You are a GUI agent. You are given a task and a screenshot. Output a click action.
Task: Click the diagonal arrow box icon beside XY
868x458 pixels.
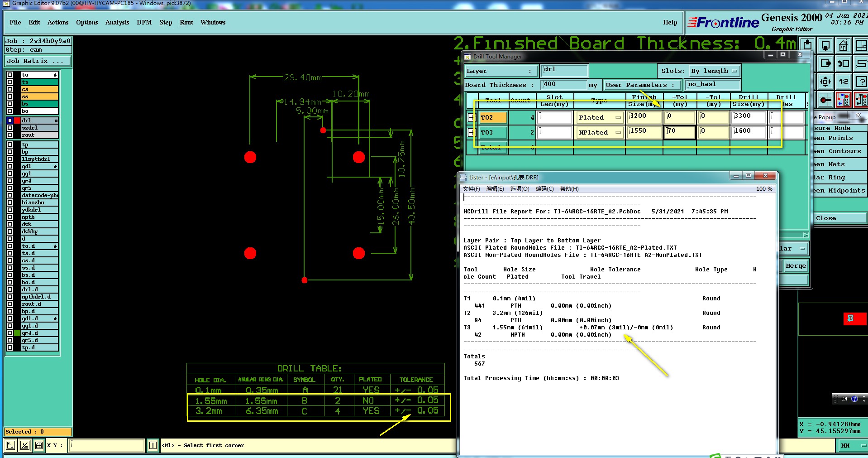10,445
